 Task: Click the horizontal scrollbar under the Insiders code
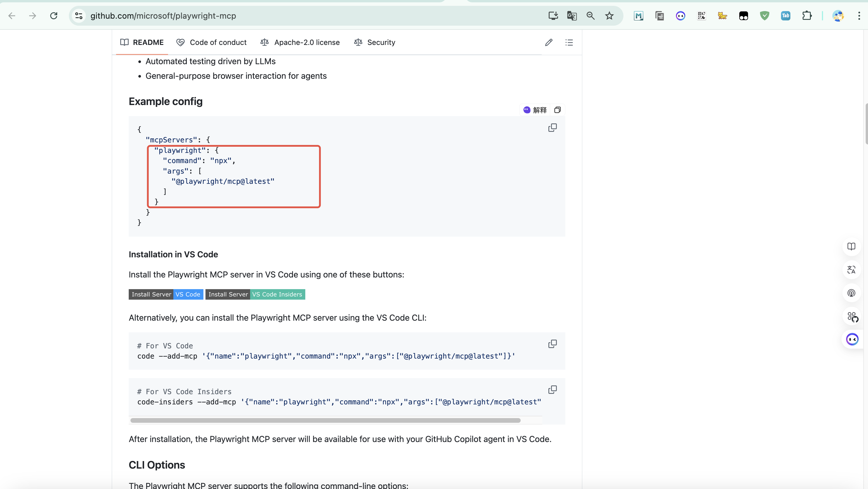click(x=325, y=420)
